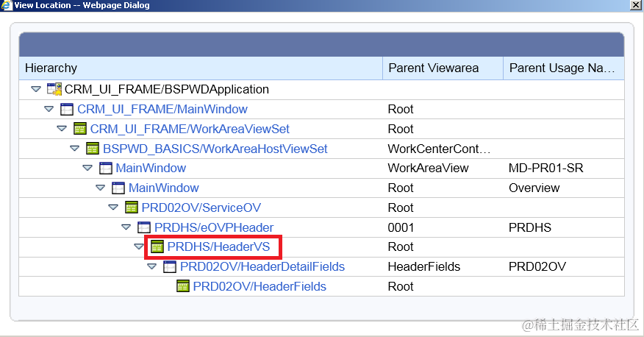The width and height of the screenshot is (644, 337).
Task: Collapse the PRD02OV/ServiceOV node
Action: (113, 207)
